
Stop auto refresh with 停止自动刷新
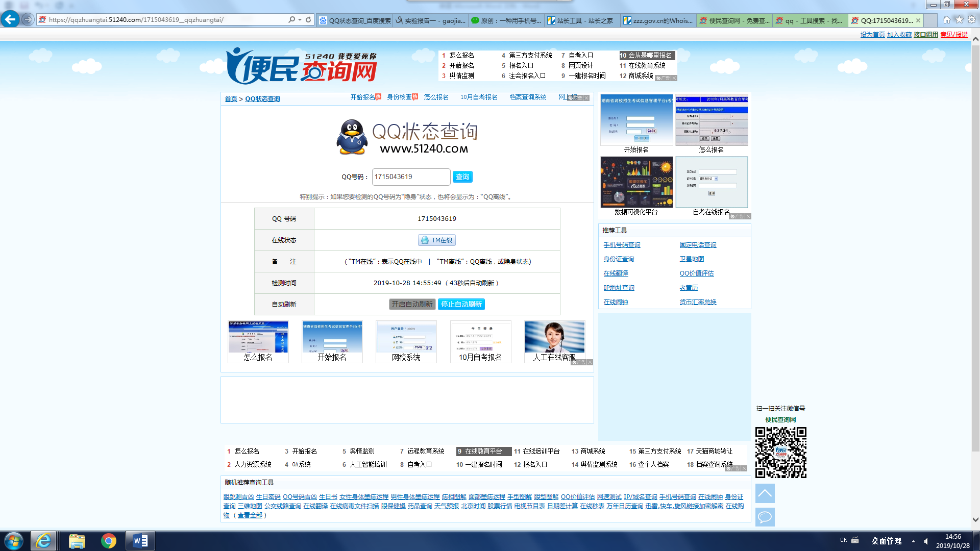click(x=461, y=304)
